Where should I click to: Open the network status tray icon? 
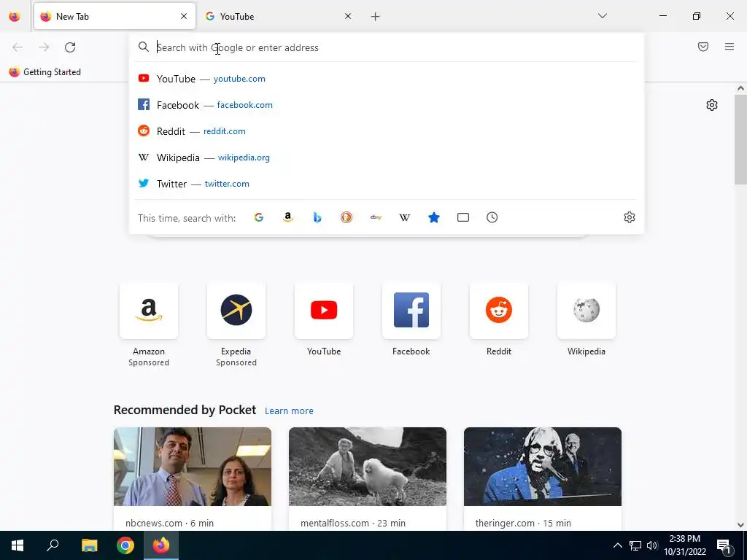[635, 545]
